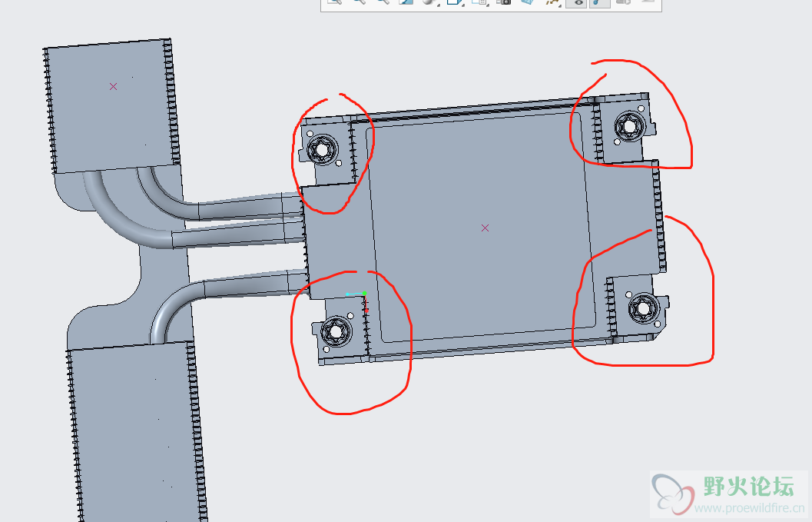This screenshot has height=522, width=812.
Task: Click the repaint icon in the toolbar
Action: pyautogui.click(x=406, y=2)
